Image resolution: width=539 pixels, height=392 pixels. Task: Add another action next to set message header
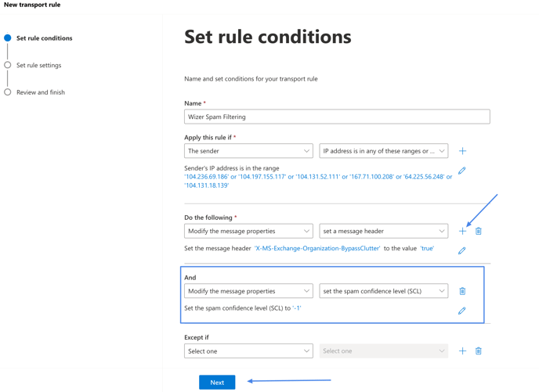462,231
